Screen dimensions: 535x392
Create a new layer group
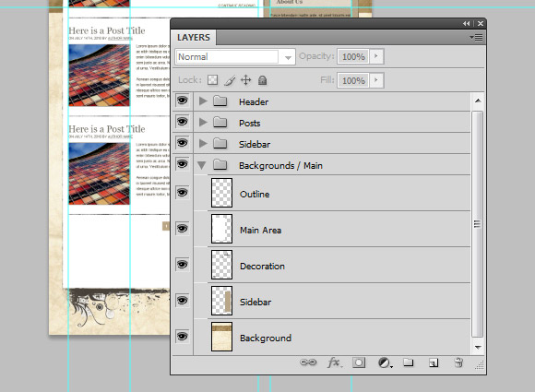pyautogui.click(x=409, y=362)
